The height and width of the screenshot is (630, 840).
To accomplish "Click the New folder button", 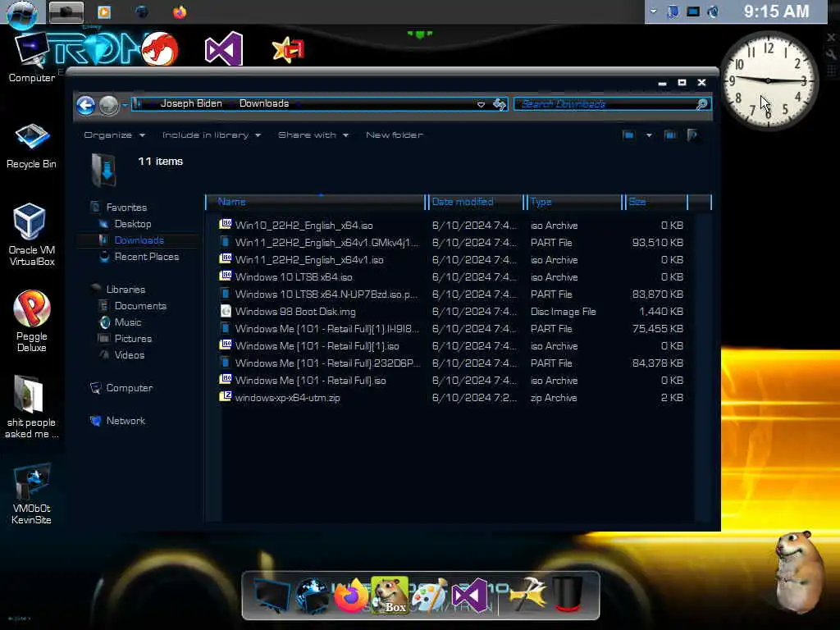I will 395,135.
